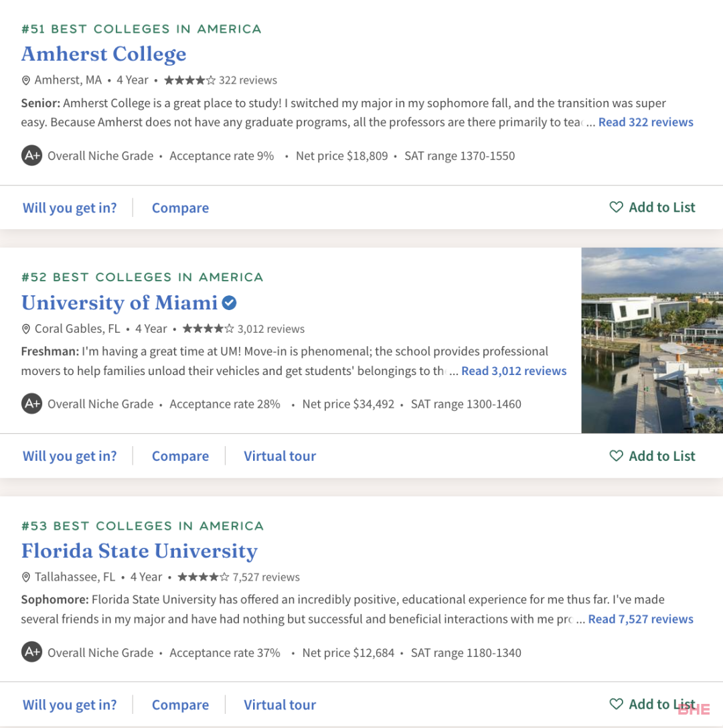Screen dimensions: 723x728
Task: Click Read 322 reviews link
Action: 645,122
